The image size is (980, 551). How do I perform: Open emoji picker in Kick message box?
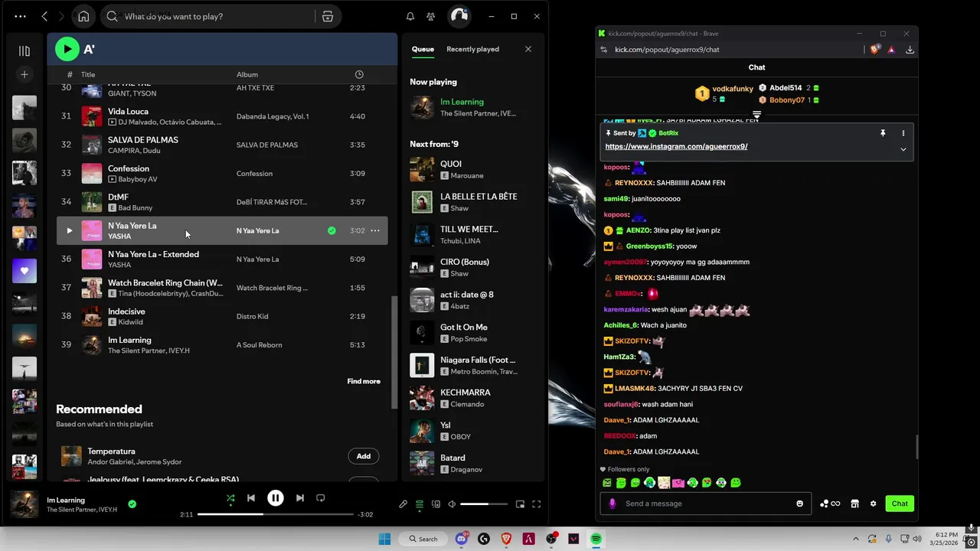(x=800, y=504)
